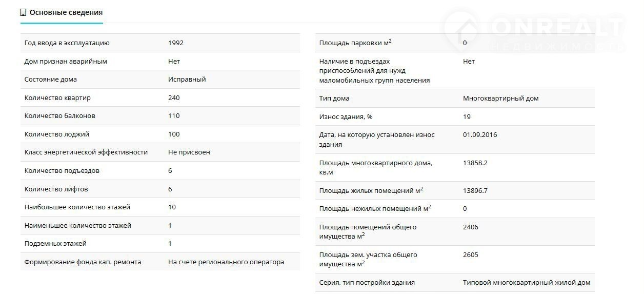Screen dimensions: 644x294
Task: Click the Типовой многоквартирный жилой дом value
Action: pyautogui.click(x=526, y=283)
